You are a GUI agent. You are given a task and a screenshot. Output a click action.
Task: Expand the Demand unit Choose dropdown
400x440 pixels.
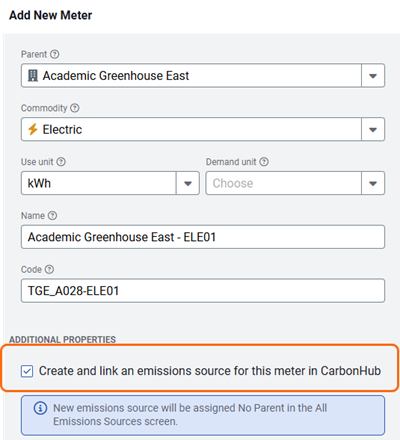[295, 183]
